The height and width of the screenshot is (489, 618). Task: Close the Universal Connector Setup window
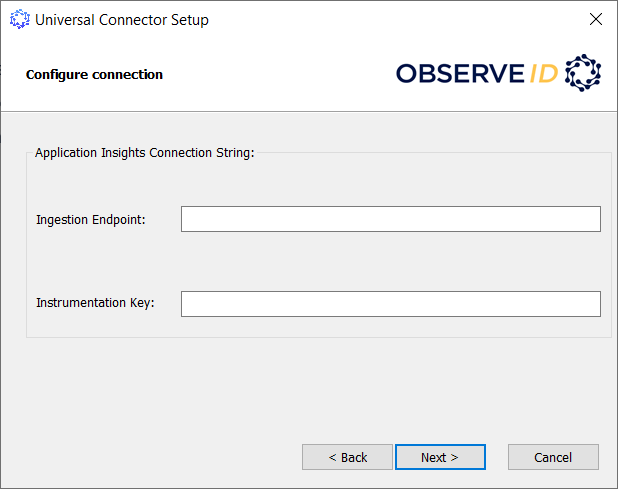click(596, 19)
